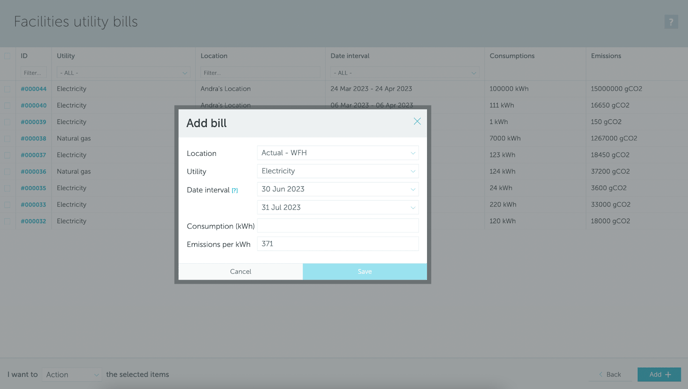Open bill #000036 link
Image resolution: width=688 pixels, height=389 pixels.
coord(33,171)
